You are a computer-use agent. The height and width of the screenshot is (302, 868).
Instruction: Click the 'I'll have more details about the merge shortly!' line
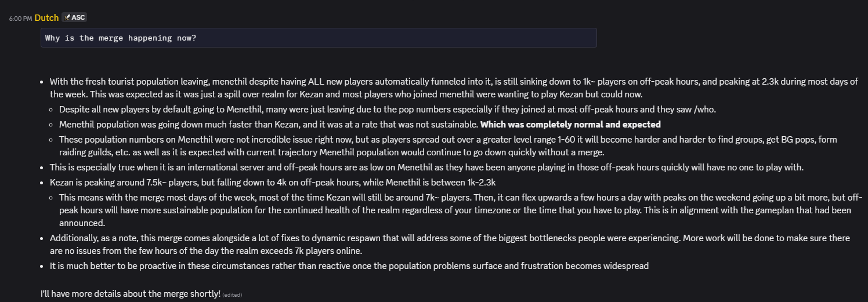coord(130,294)
